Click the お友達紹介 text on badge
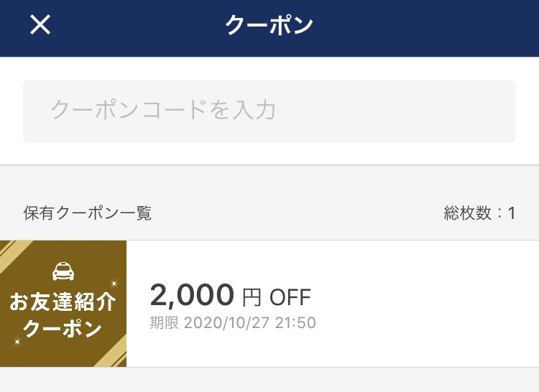 click(x=63, y=302)
